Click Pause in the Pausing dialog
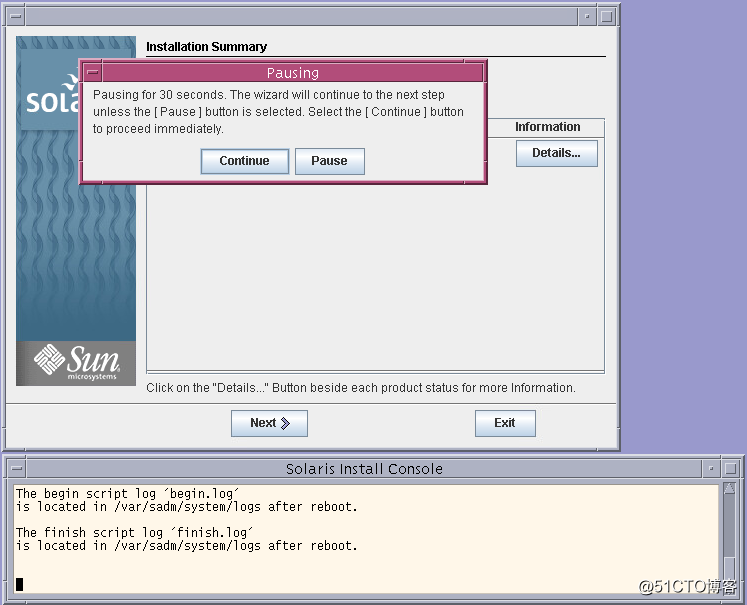The width and height of the screenshot is (747, 605). pos(330,161)
